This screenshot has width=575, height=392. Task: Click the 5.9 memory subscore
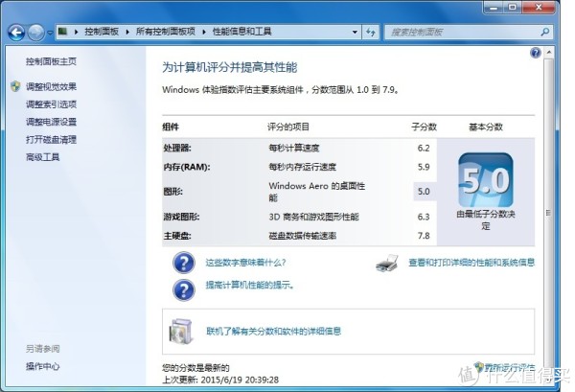click(x=424, y=167)
